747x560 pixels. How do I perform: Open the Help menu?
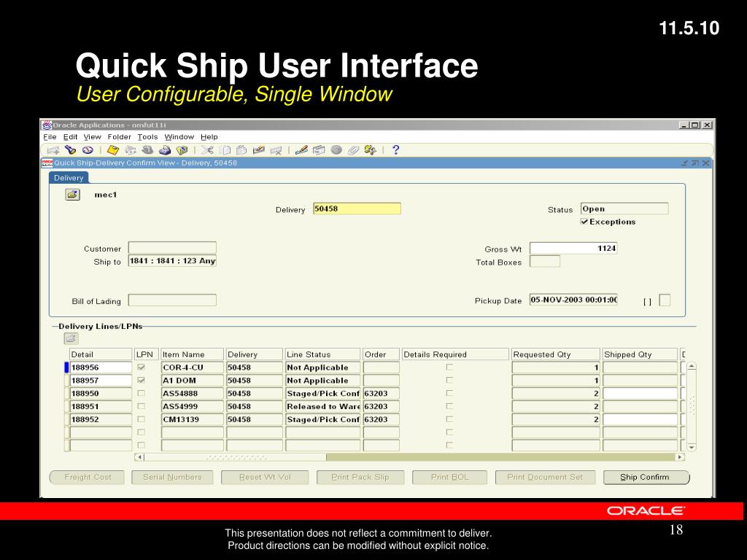(209, 137)
